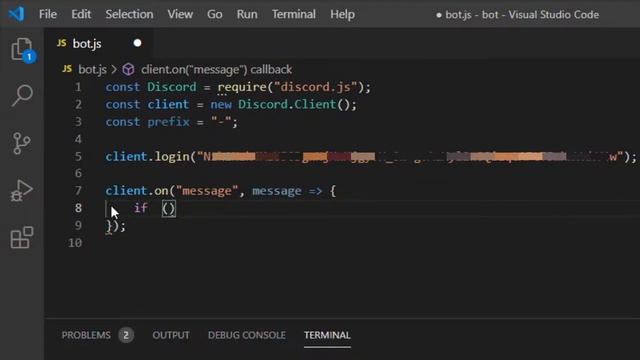Click the client constant on line 2
The height and width of the screenshot is (360, 640).
tap(168, 104)
